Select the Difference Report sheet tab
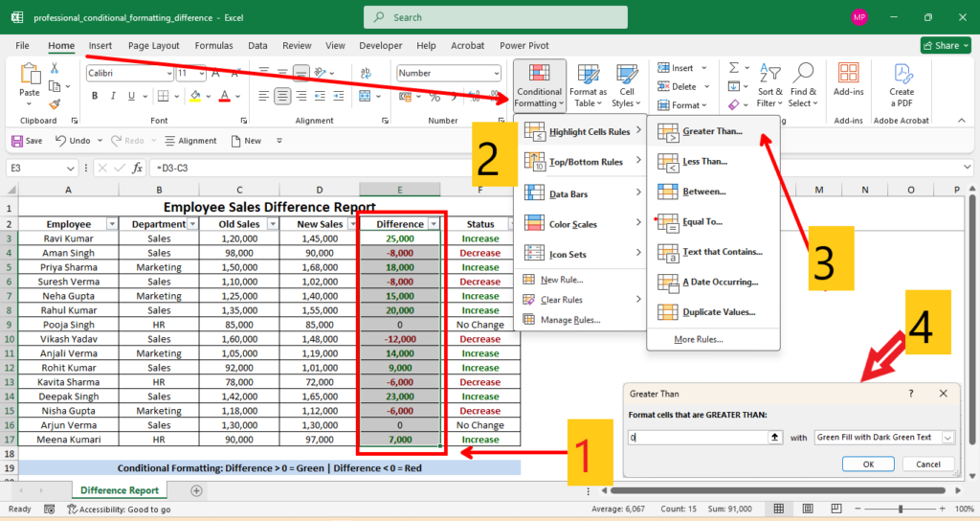Viewport: 980px width, 521px height. pyautogui.click(x=120, y=490)
